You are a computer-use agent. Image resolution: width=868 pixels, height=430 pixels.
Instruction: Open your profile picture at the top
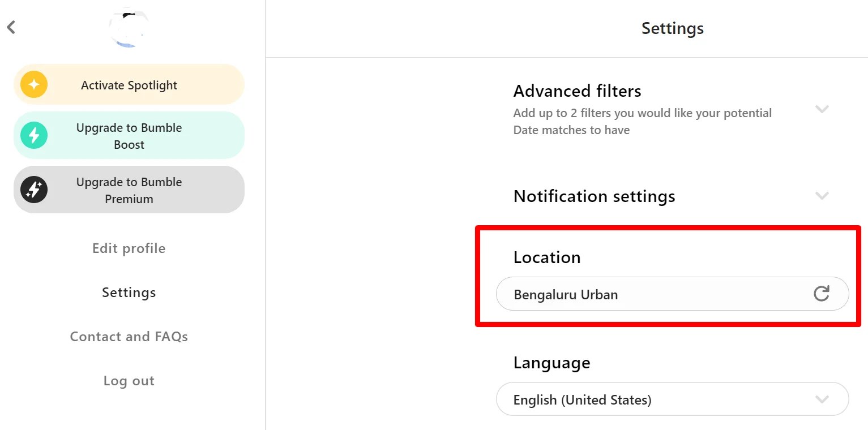[x=129, y=26]
